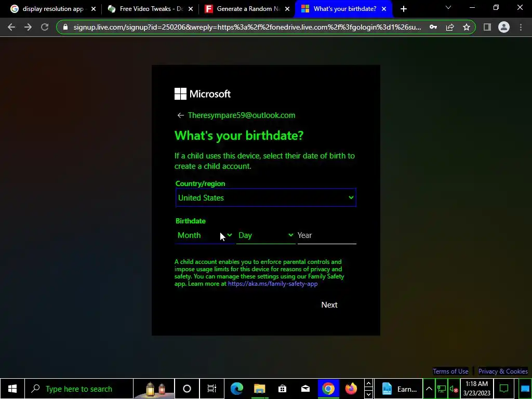Click the browser forward arrow

[28, 27]
